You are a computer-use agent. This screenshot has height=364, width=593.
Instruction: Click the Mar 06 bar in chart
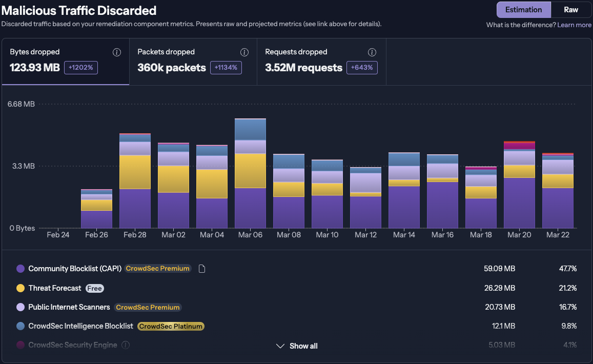250,174
